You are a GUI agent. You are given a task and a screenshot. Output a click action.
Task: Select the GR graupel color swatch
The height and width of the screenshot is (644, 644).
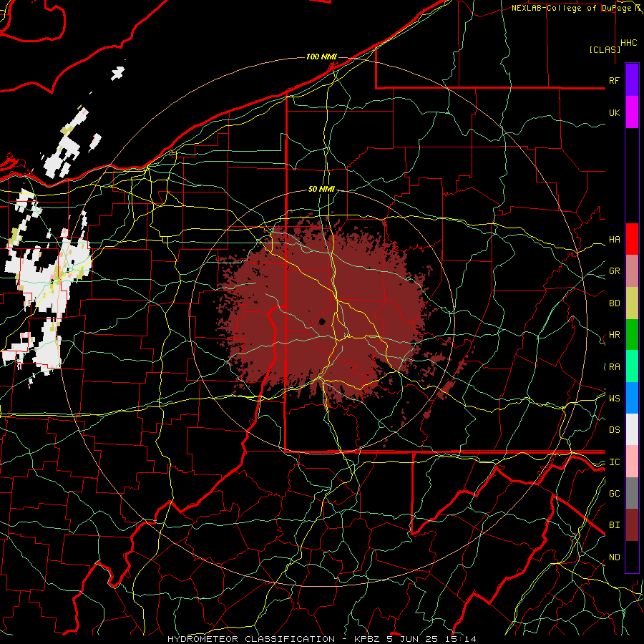[x=632, y=271]
